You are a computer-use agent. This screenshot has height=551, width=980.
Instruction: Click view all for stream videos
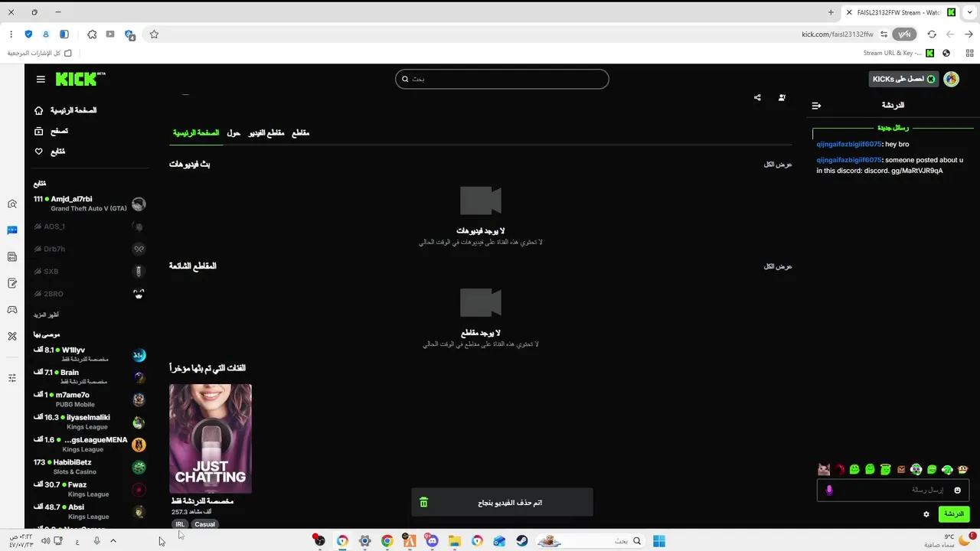tap(778, 165)
